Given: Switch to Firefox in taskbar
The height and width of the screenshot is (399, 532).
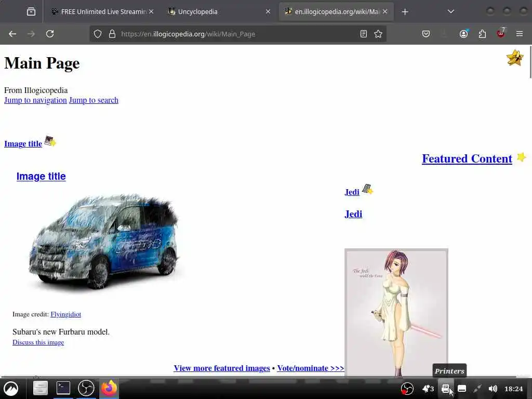Looking at the screenshot, I should coord(109,388).
